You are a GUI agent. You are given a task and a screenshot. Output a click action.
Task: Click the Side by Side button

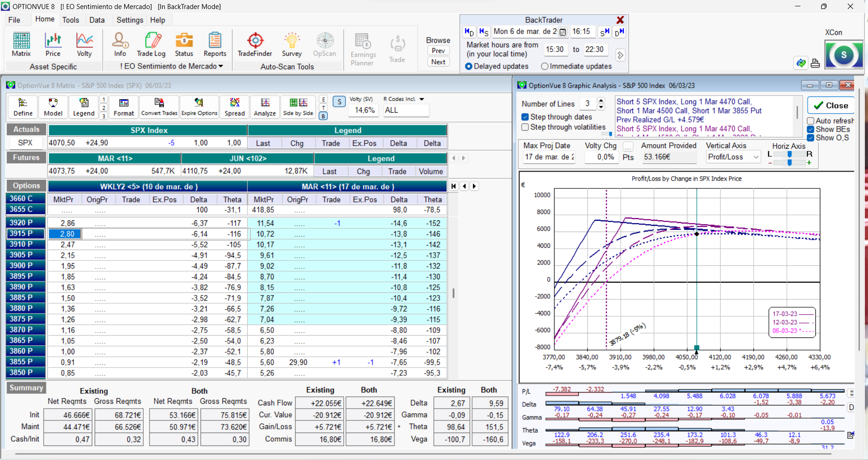(298, 107)
